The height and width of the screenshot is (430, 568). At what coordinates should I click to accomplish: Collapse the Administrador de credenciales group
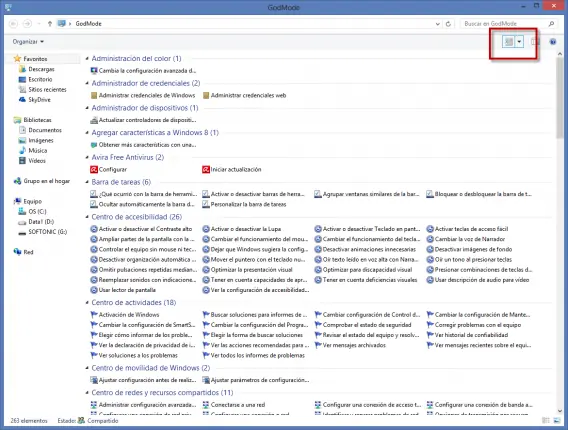pos(87,83)
